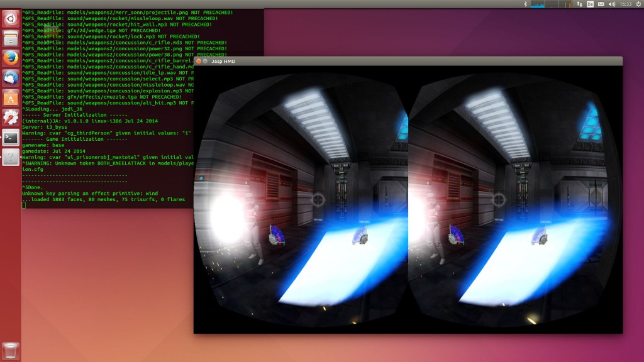Image resolution: width=644 pixels, height=362 pixels.
Task: Open the Files manager in the launcher
Action: pos(11,38)
